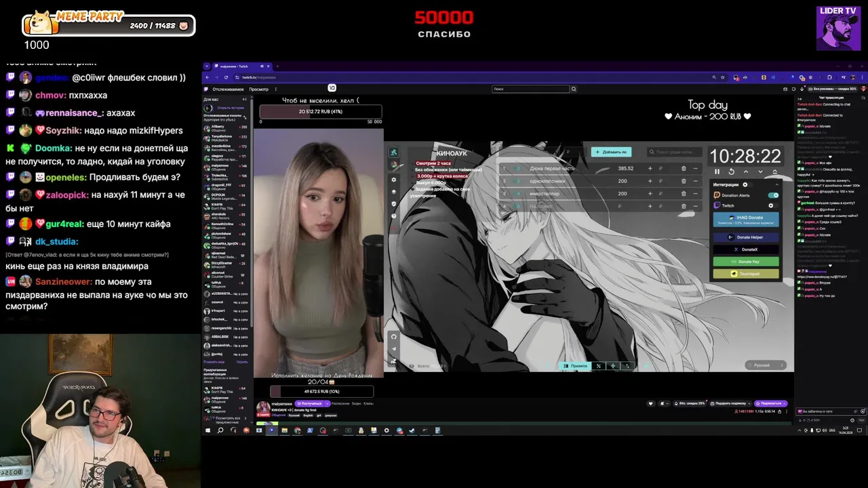The height and width of the screenshot is (488, 868).
Task: Increase the timer with the up arrow
Action: coord(746,171)
